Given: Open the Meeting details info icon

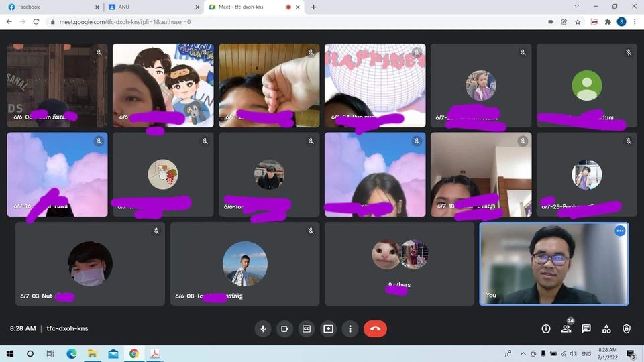Looking at the screenshot, I should [546, 328].
